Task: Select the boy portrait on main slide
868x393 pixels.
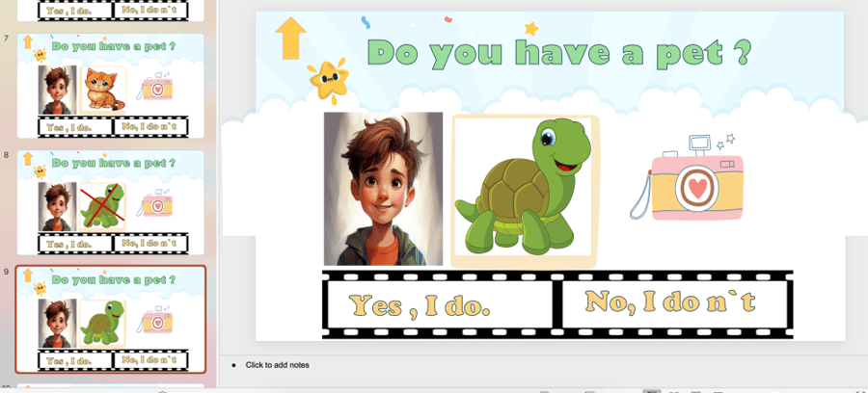Action: [383, 189]
